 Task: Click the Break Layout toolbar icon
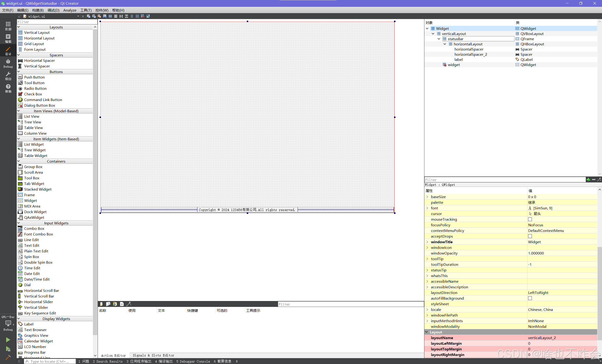pyautogui.click(x=142, y=16)
